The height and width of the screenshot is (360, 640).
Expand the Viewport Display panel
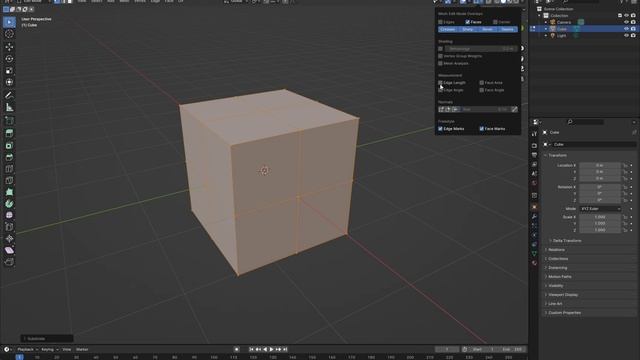coord(563,295)
